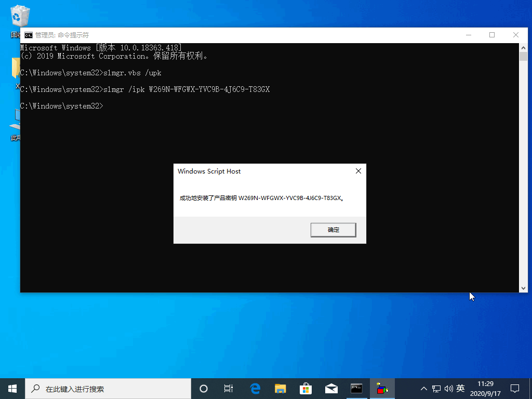Screen dimensions: 532x399
Task: Open the clock and calendar flyout
Action: click(485, 388)
